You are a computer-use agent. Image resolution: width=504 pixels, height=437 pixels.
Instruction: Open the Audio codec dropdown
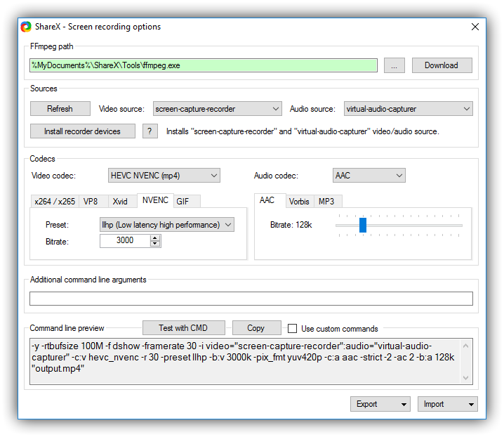(x=369, y=176)
